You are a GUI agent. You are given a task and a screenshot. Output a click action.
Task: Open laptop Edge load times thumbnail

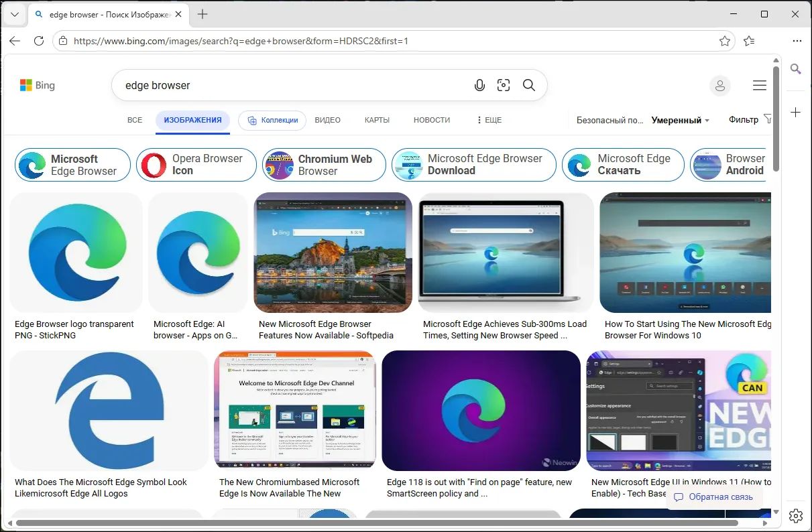point(506,253)
